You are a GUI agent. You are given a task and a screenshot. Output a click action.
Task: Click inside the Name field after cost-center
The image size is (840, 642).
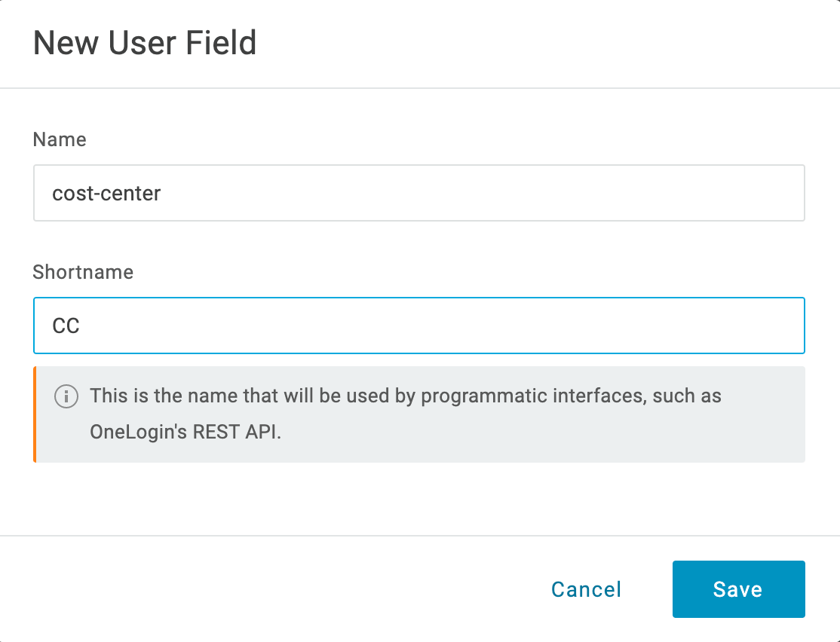pos(226,193)
